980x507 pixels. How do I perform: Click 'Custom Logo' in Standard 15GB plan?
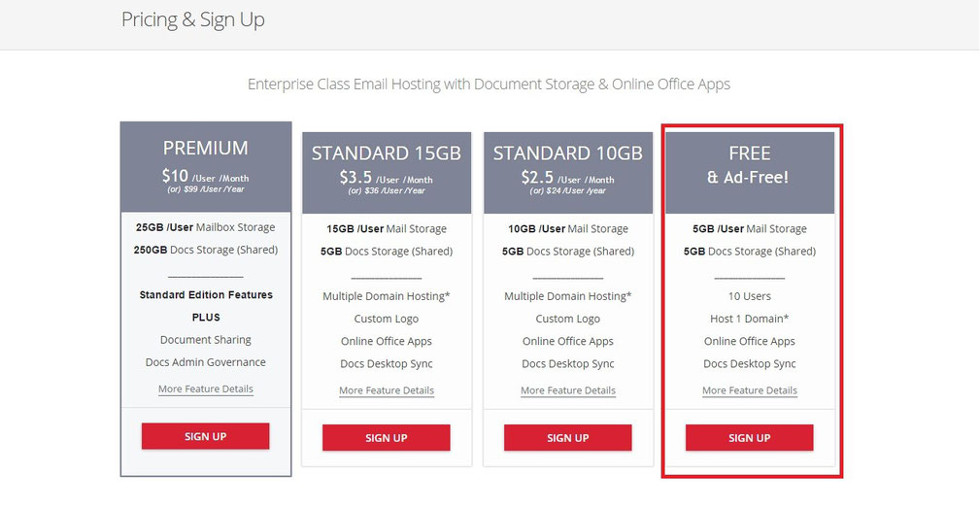click(387, 319)
